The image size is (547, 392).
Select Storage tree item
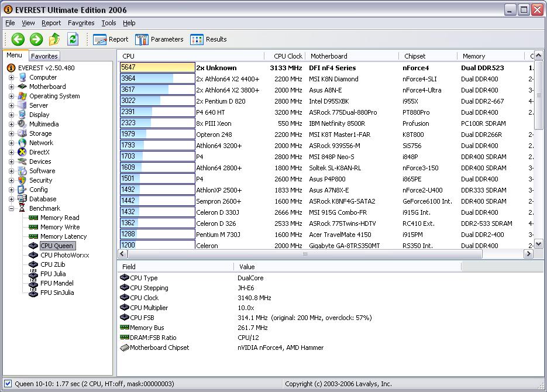click(40, 133)
